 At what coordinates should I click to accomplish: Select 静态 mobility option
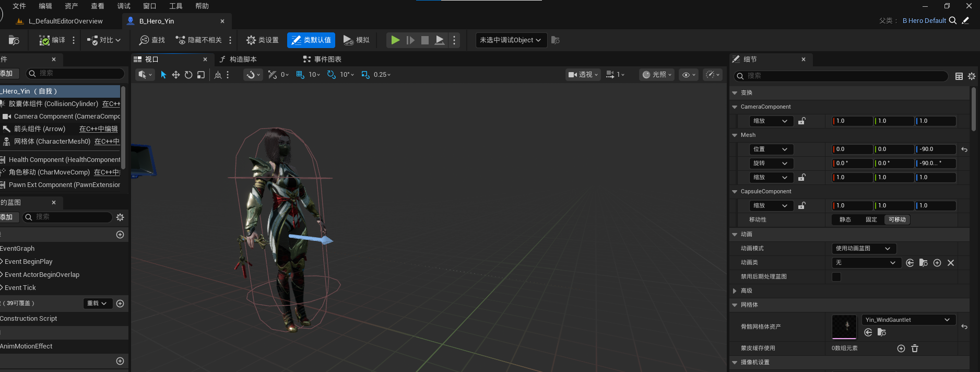[845, 219]
